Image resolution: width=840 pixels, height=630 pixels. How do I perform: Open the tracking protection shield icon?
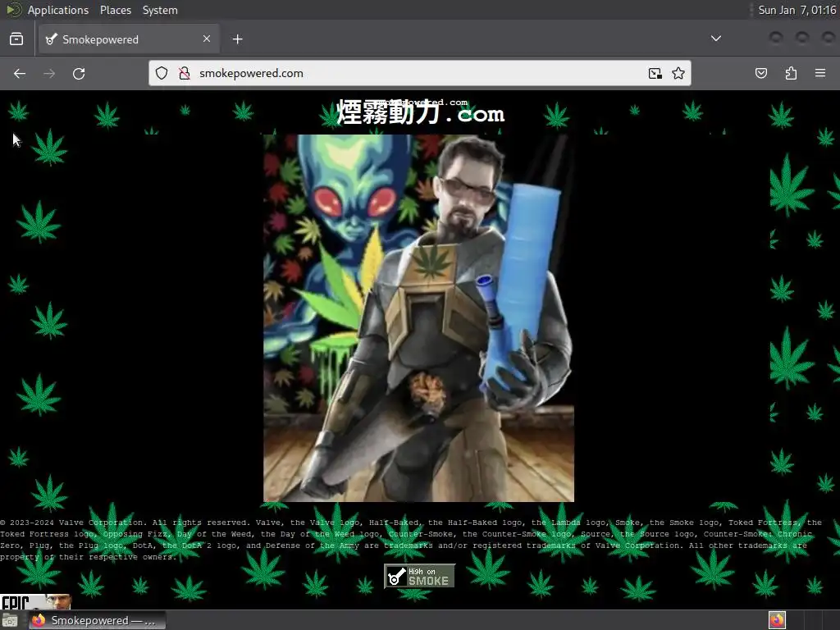point(162,73)
